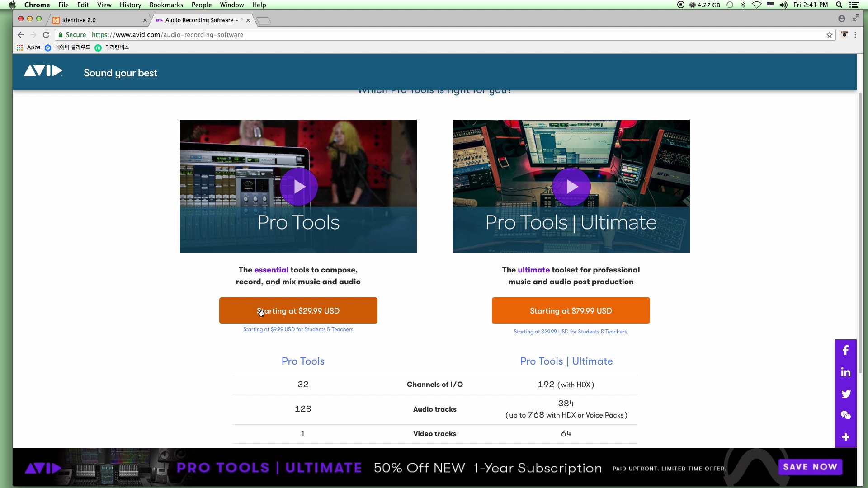Bookmark this page with star icon

(829, 35)
